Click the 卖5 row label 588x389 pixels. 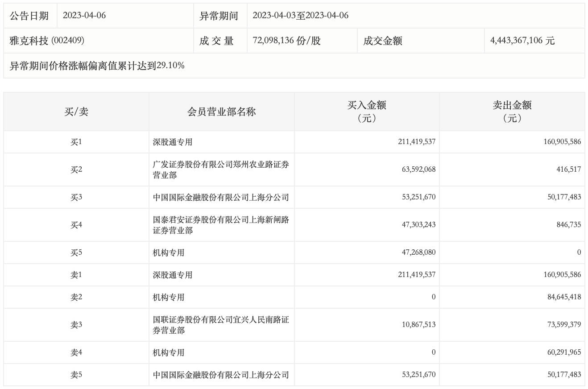[76, 375]
